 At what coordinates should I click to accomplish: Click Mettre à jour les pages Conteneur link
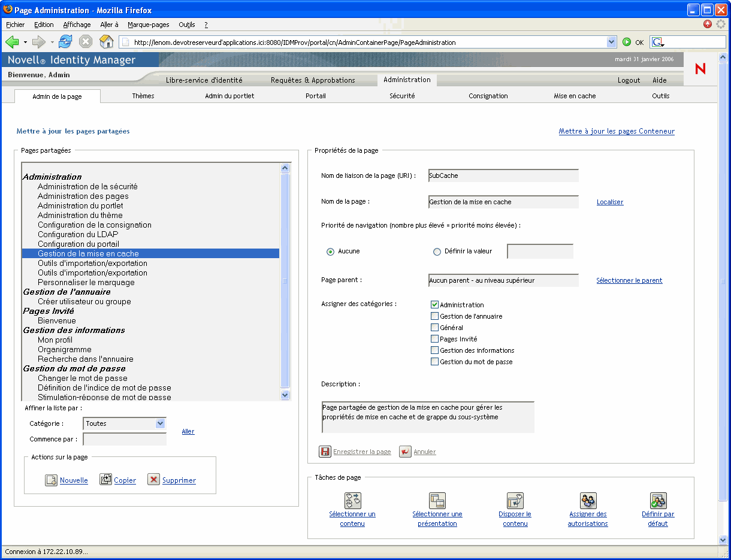coord(617,131)
